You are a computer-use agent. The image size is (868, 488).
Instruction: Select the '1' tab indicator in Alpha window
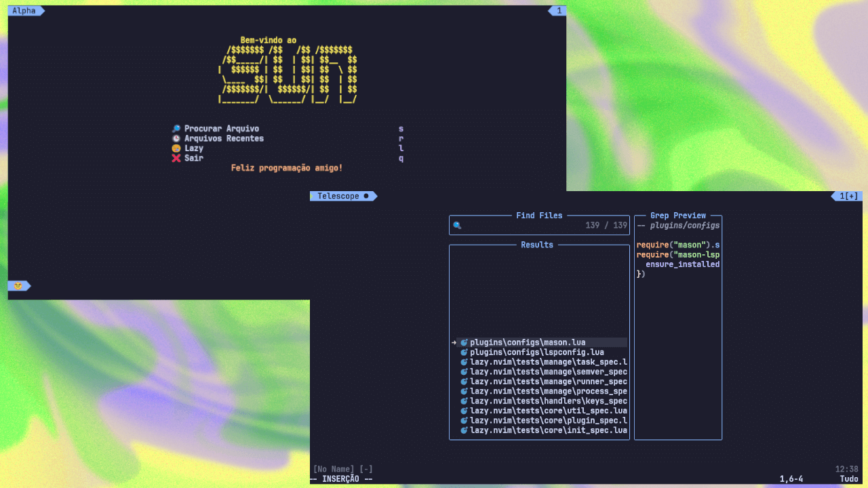click(x=559, y=11)
